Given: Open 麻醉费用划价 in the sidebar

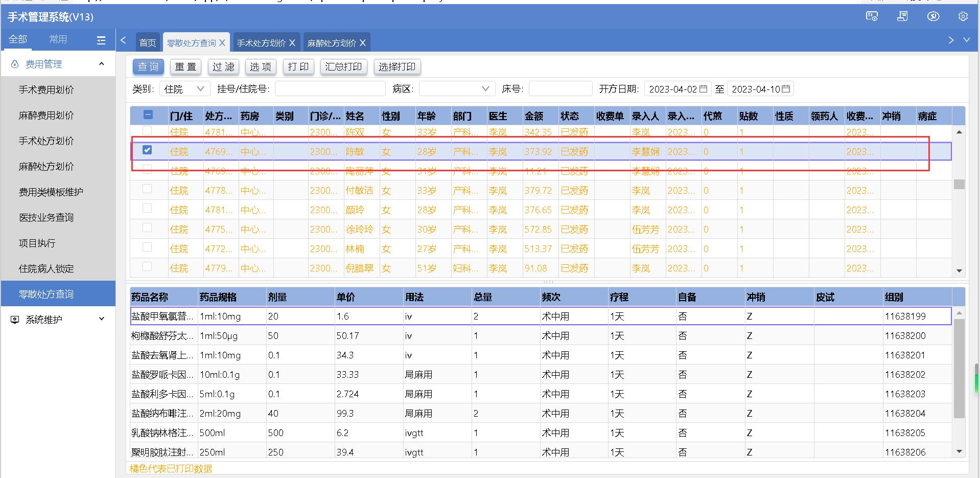Looking at the screenshot, I should point(58,115).
